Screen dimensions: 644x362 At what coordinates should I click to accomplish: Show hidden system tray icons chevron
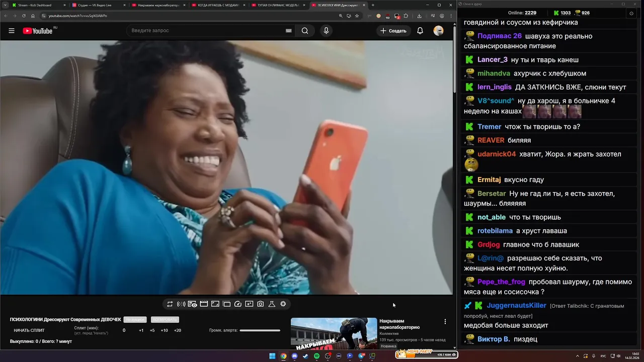pos(577,356)
